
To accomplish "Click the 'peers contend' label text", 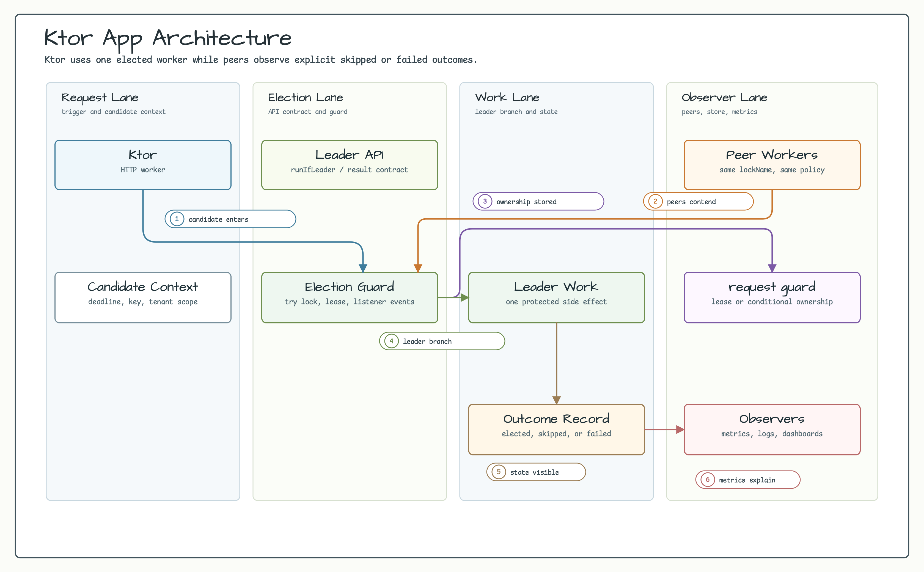I will point(691,202).
